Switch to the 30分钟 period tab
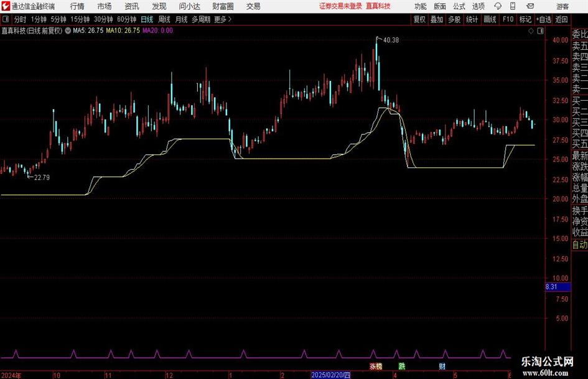Image resolution: width=588 pixels, height=379 pixels. click(x=103, y=19)
